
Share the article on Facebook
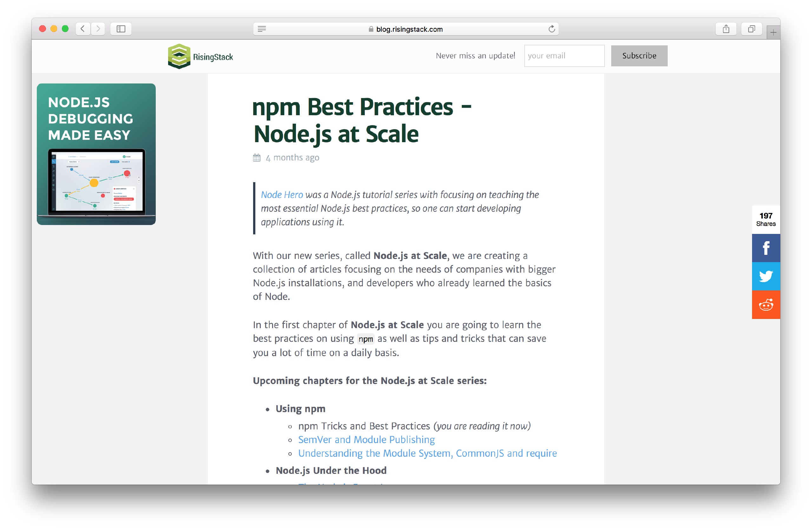click(766, 248)
